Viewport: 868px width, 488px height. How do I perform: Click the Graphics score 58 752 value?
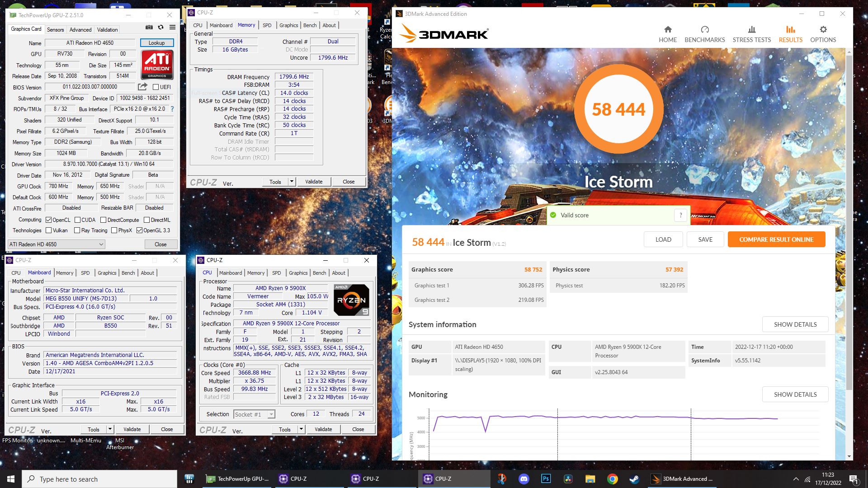[533, 269]
